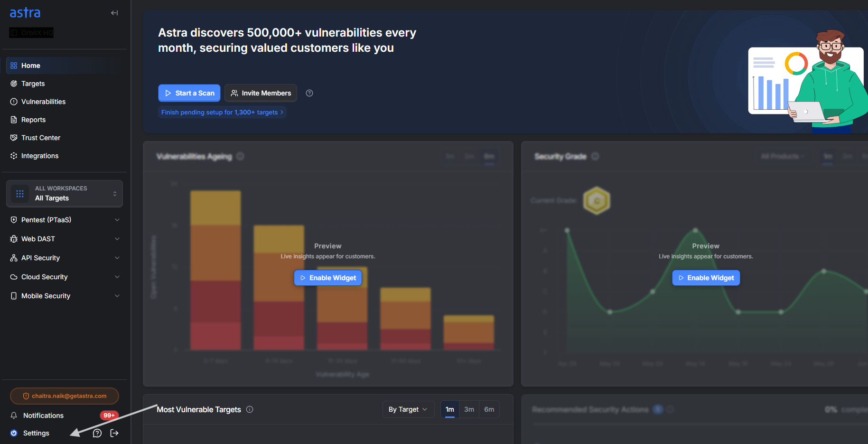Collapse the sidebar using the arrow icon

(114, 13)
